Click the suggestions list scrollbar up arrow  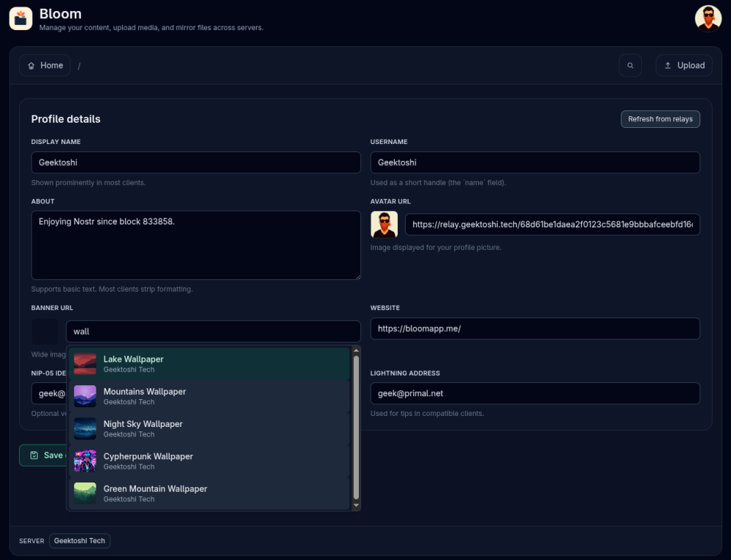[356, 350]
